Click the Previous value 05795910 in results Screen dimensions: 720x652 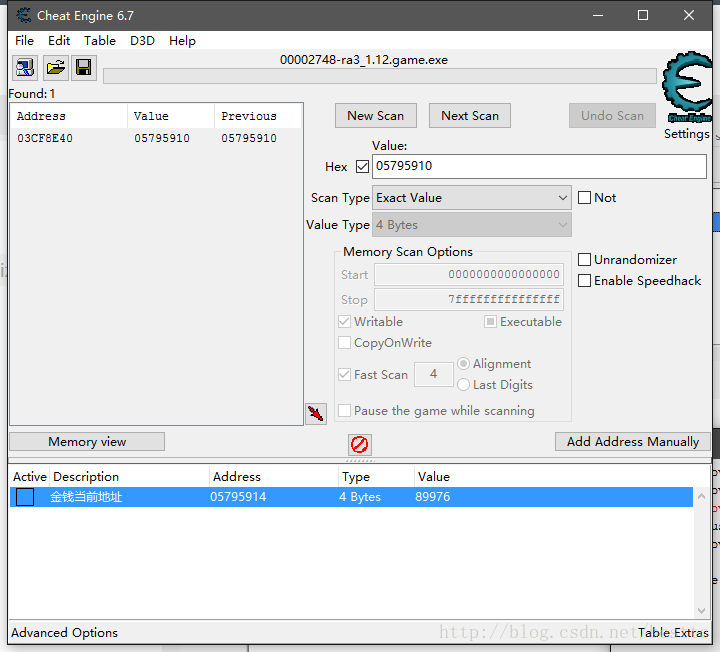point(249,138)
